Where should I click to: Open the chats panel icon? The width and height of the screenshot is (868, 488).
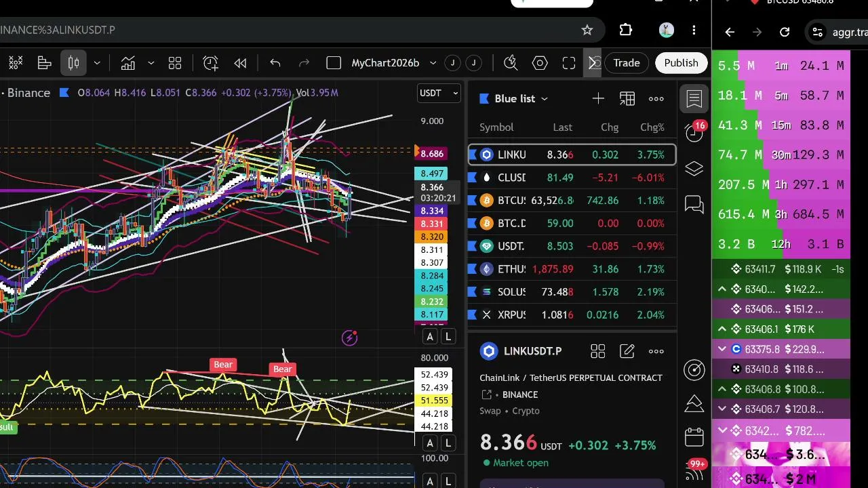tap(694, 204)
